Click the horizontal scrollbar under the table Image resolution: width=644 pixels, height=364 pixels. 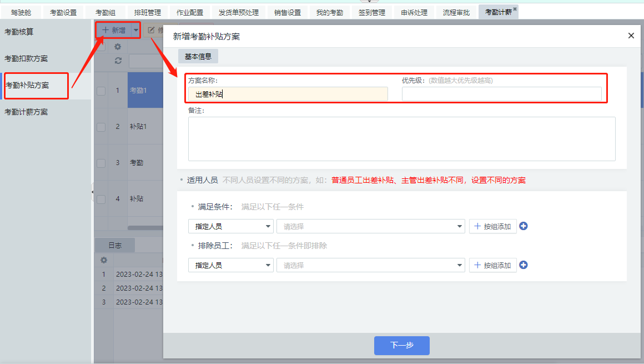click(145, 227)
